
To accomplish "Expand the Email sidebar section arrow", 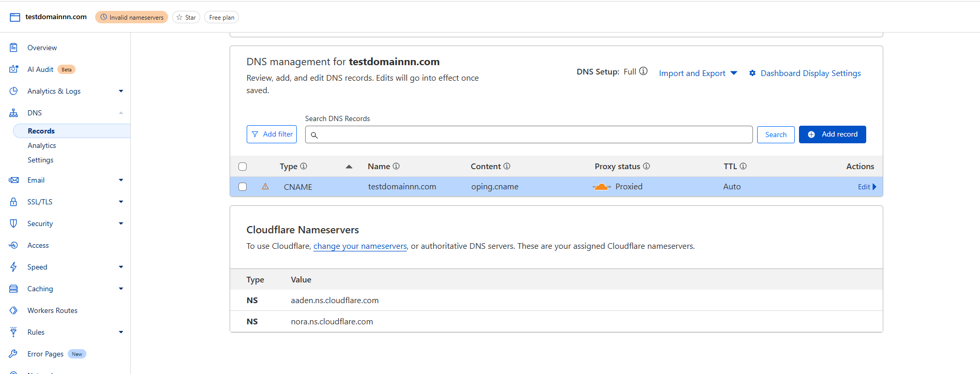I will (x=121, y=180).
